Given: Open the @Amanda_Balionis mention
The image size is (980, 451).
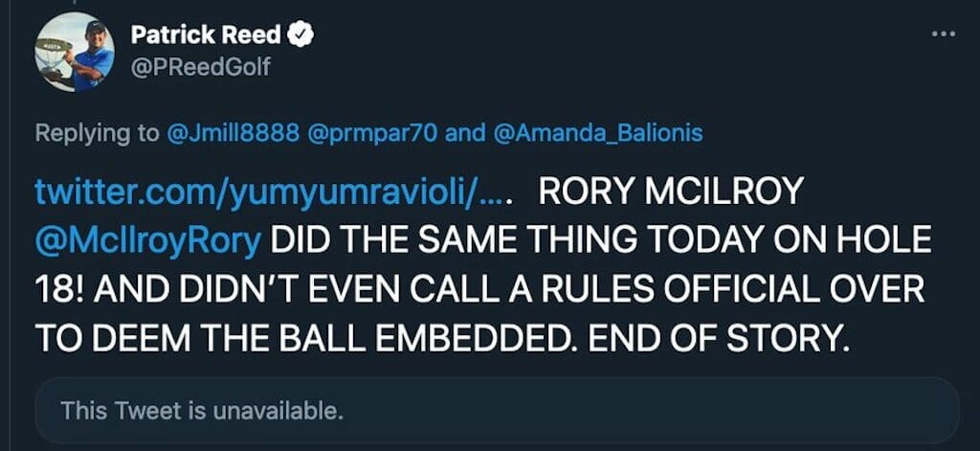Looking at the screenshot, I should [x=598, y=133].
